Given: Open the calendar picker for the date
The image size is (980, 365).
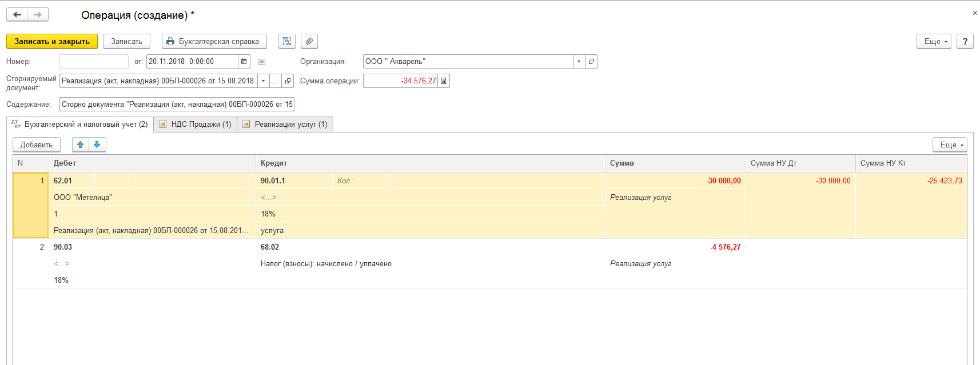Looking at the screenshot, I should tap(244, 62).
